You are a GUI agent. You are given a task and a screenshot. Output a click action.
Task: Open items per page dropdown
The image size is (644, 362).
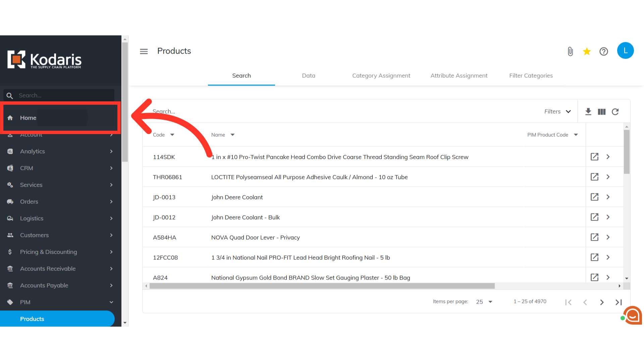tap(484, 302)
